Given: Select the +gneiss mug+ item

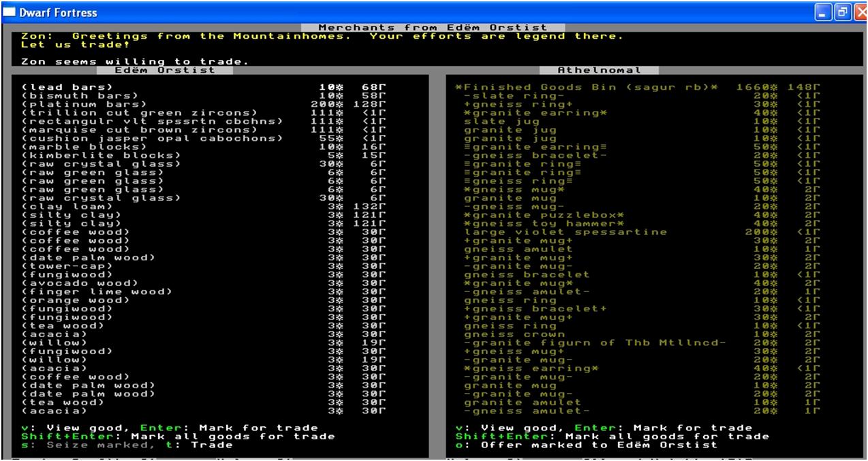Looking at the screenshot, I should pyautogui.click(x=514, y=351).
